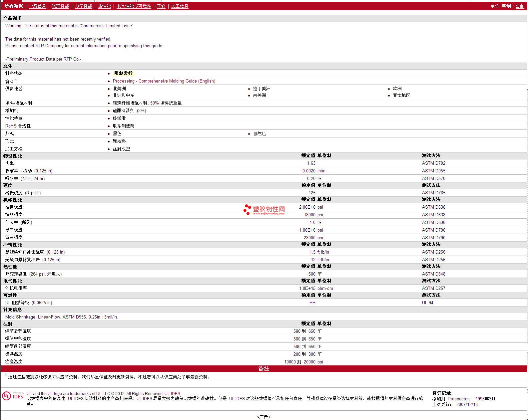The image size is (528, 420).
Task: Switch to the 所有数据 tab
Action: tap(14, 6)
